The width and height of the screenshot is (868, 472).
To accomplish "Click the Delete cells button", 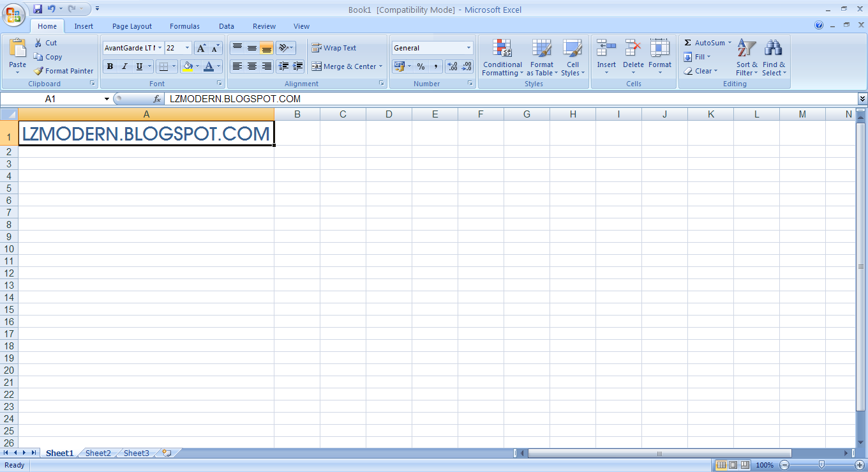I will 633,56.
